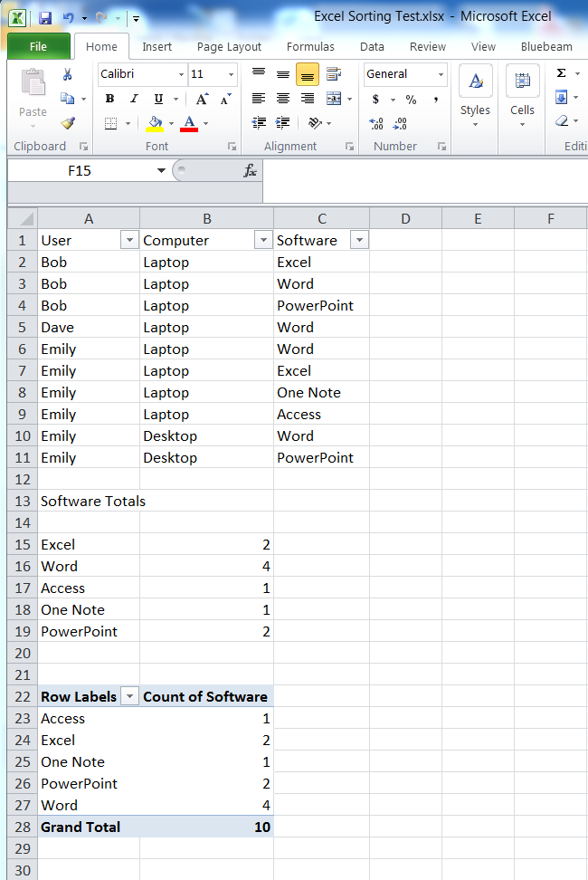Apply yellow Fill Color bucket
Screen dimensions: 588x880
(155, 123)
